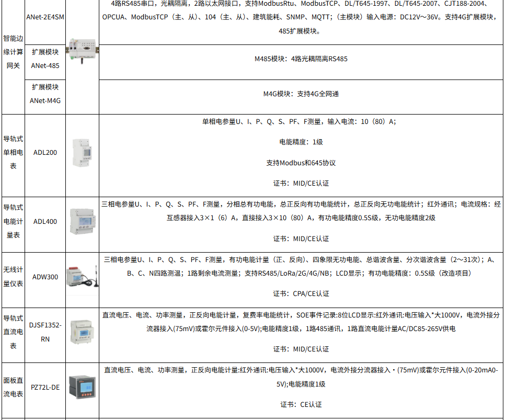The width and height of the screenshot is (506, 420).
Task: Click the ADL400 model name
Action: tap(45, 221)
